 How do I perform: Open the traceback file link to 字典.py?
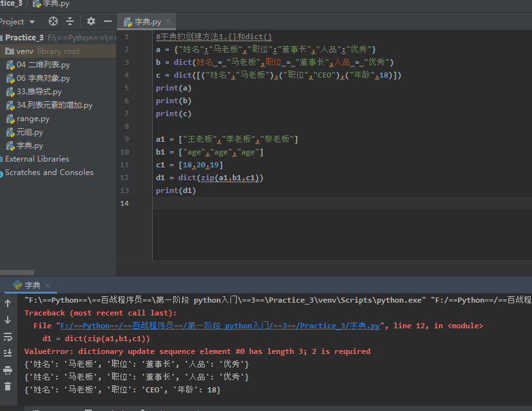click(x=220, y=326)
